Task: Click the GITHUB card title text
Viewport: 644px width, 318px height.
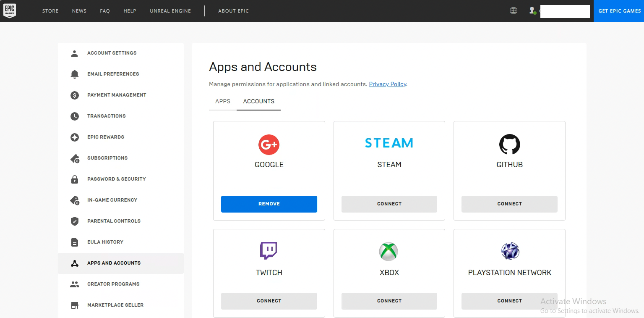Action: [510, 165]
